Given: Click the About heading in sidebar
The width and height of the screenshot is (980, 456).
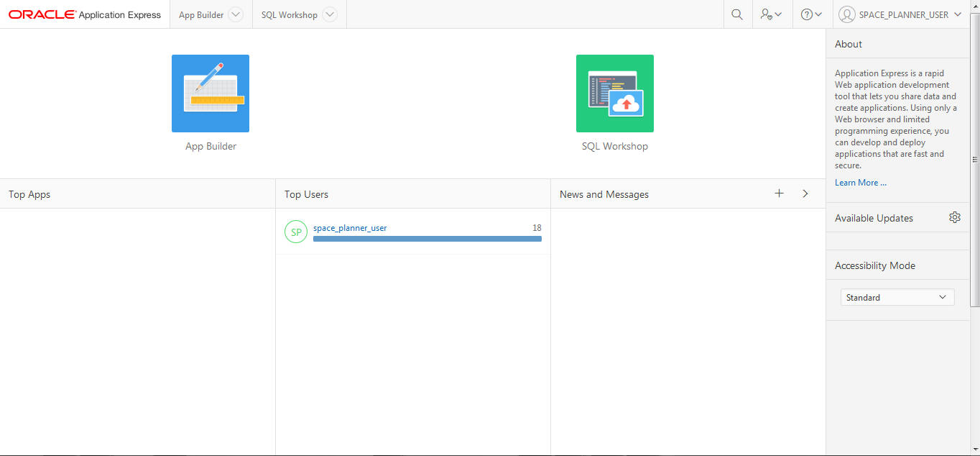Looking at the screenshot, I should tap(849, 44).
